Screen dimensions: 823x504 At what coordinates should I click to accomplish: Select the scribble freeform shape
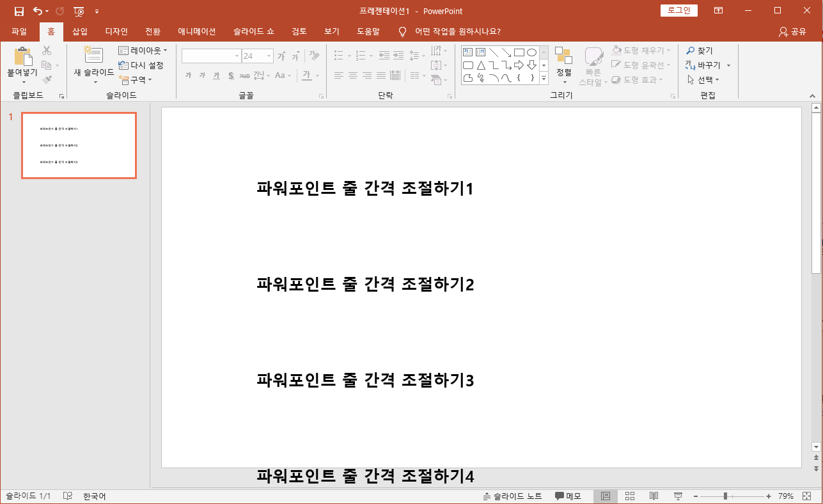click(x=480, y=78)
